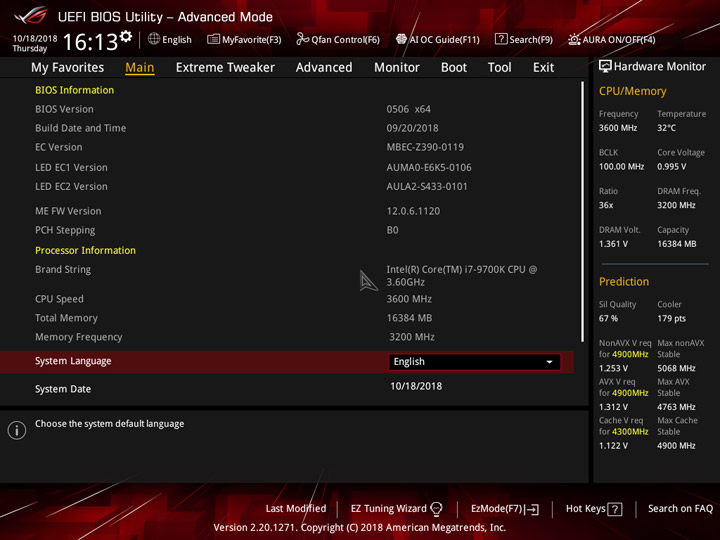Click the AI OC Guide brain icon
Viewport: 720px width, 540px height.
401,39
